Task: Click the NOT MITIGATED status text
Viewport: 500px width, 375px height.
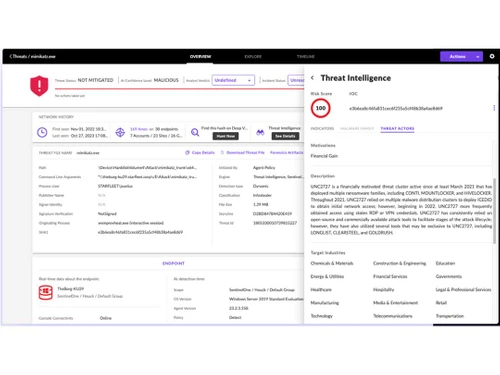Action: point(95,80)
